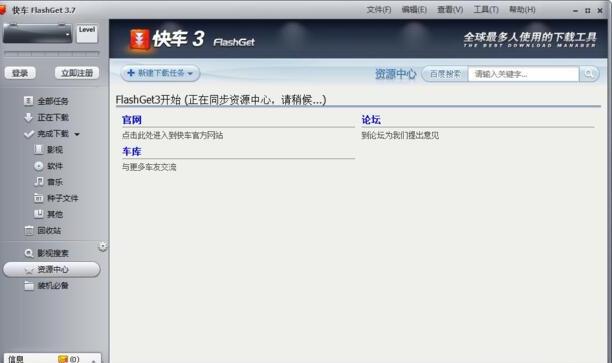Click the level progress bar under account
The width and height of the screenshot is (612, 363).
[x=52, y=53]
